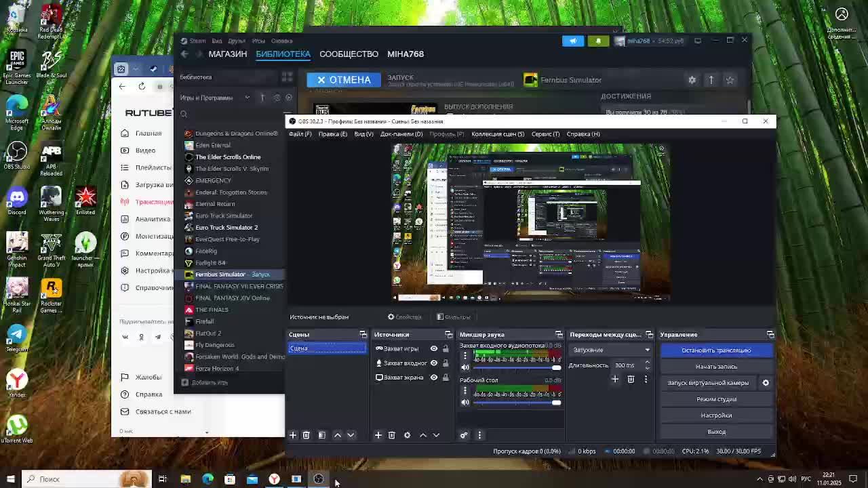This screenshot has height=488, width=868.
Task: Remove selected source in Sources panel
Action: click(391, 435)
